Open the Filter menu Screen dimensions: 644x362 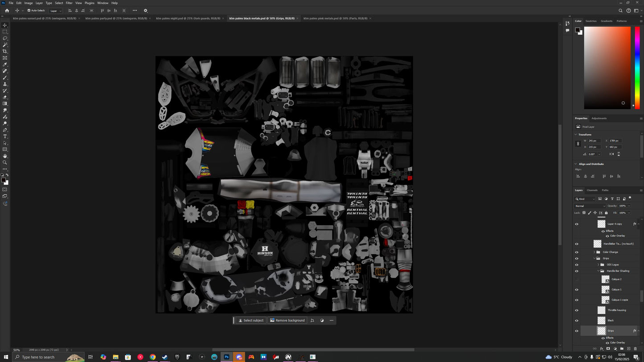coord(69,3)
